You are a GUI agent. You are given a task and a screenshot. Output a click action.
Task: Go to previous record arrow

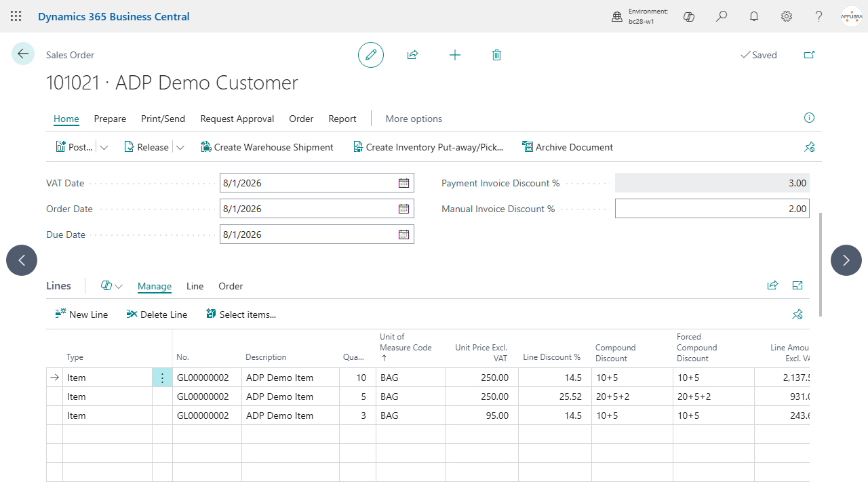tap(22, 260)
